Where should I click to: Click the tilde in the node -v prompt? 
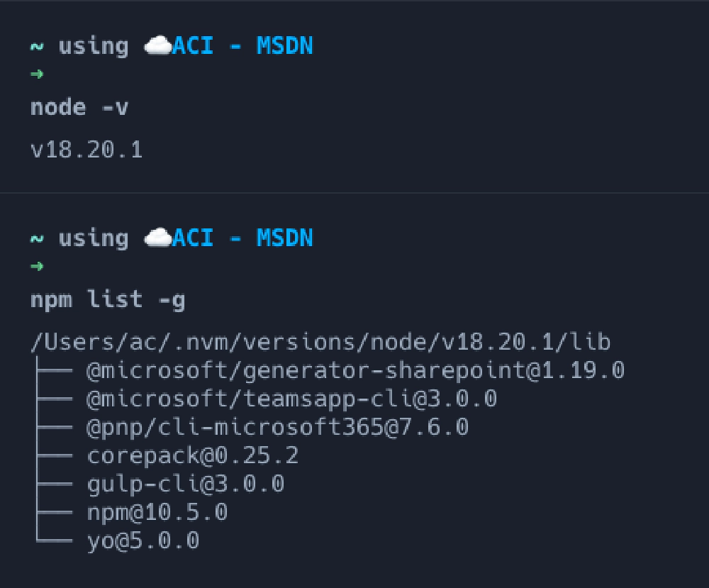37,47
